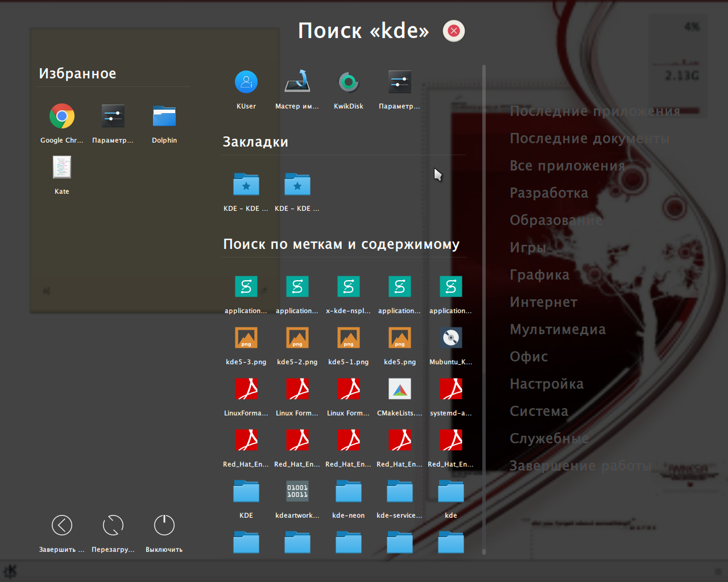The image size is (728, 582).
Task: Launch the KUser application
Action: (246, 83)
